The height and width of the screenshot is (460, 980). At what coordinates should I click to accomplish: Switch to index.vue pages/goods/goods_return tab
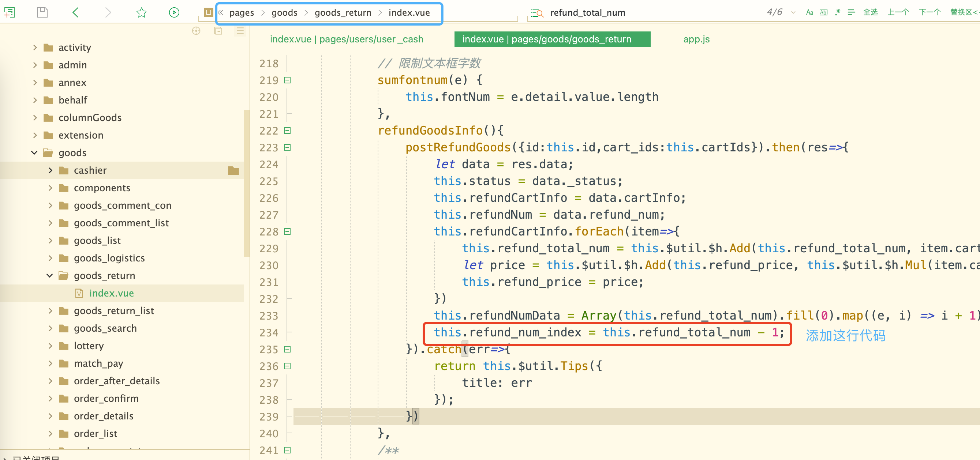[x=552, y=39]
